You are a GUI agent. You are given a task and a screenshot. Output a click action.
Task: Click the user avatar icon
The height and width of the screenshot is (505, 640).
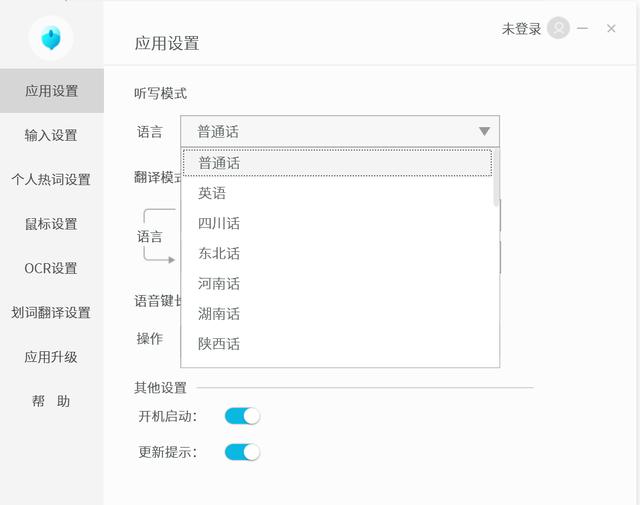(558, 28)
